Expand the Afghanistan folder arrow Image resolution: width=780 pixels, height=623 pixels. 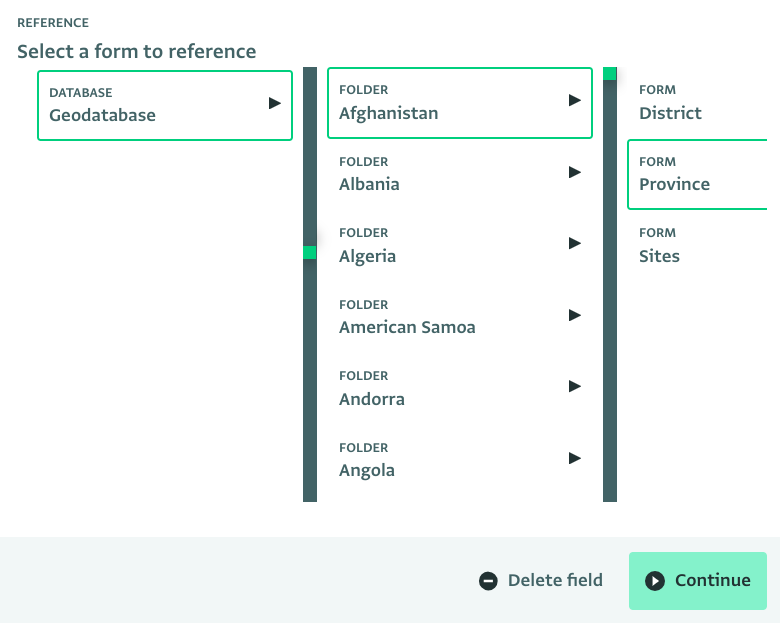(575, 100)
